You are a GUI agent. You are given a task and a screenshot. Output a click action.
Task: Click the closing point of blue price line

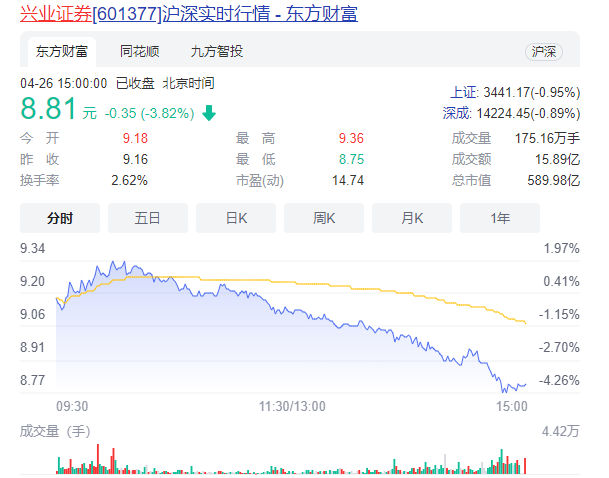coord(525,385)
